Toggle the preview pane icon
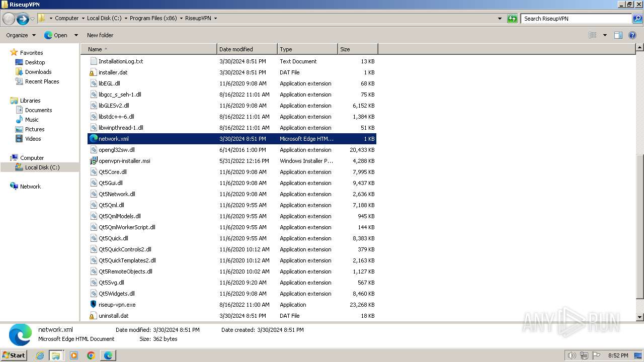Viewport: 644px width, 362px height. point(618,35)
